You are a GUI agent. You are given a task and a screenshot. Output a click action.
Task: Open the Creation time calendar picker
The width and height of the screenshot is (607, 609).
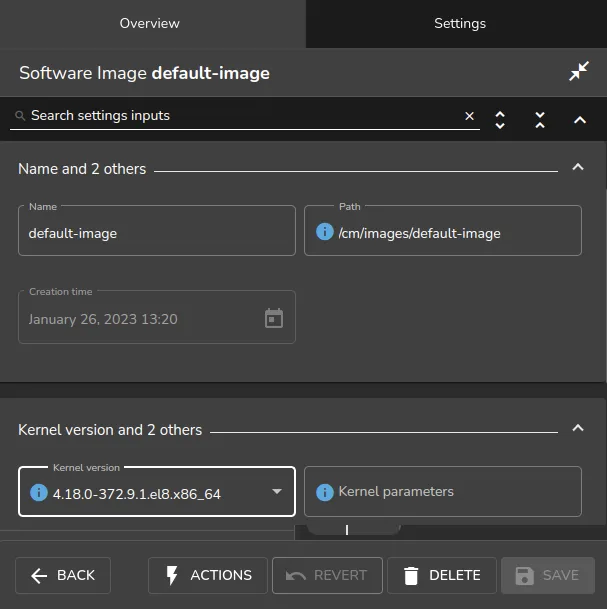pyautogui.click(x=274, y=318)
